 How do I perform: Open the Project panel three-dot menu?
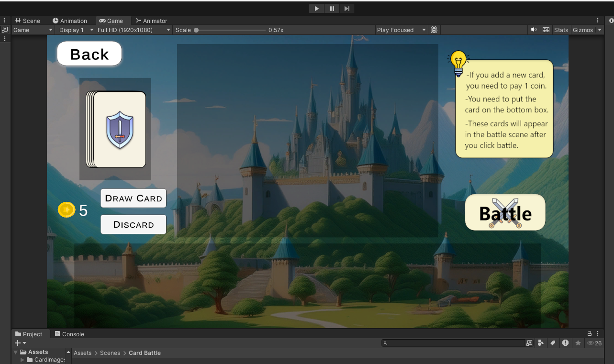(x=598, y=333)
